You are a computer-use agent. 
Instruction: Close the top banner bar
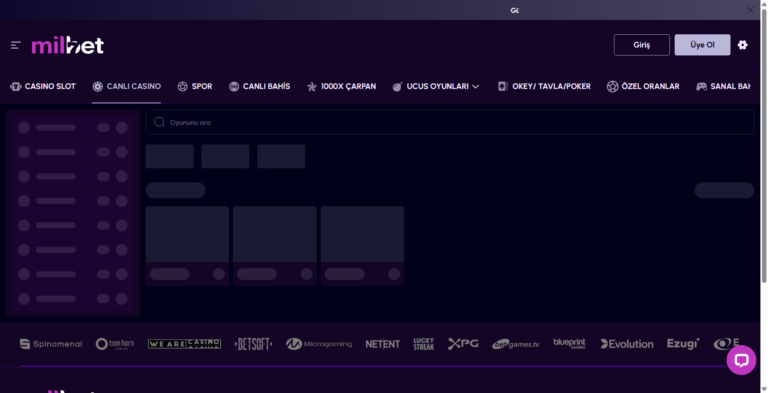750,10
